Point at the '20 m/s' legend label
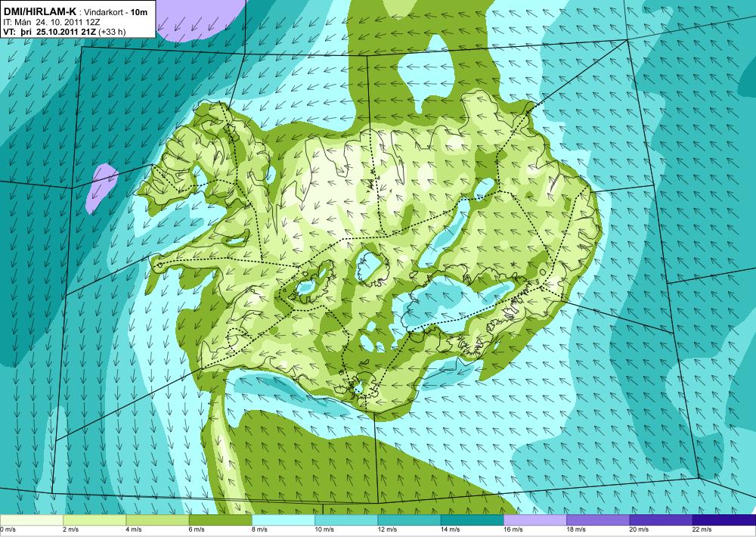 (640, 529)
